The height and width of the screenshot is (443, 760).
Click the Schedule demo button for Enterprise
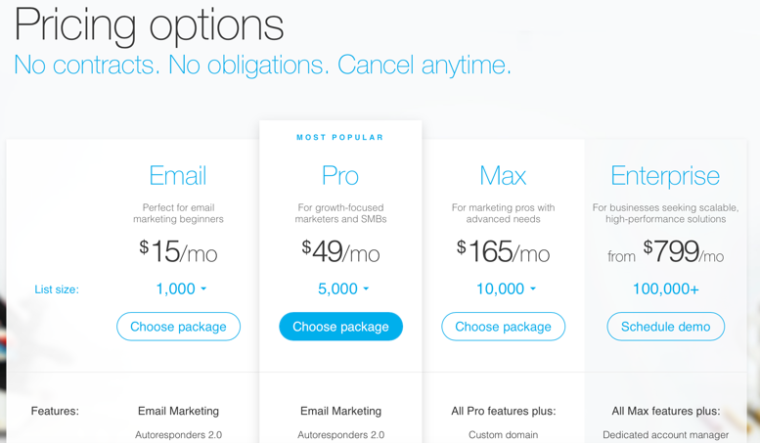(x=665, y=327)
